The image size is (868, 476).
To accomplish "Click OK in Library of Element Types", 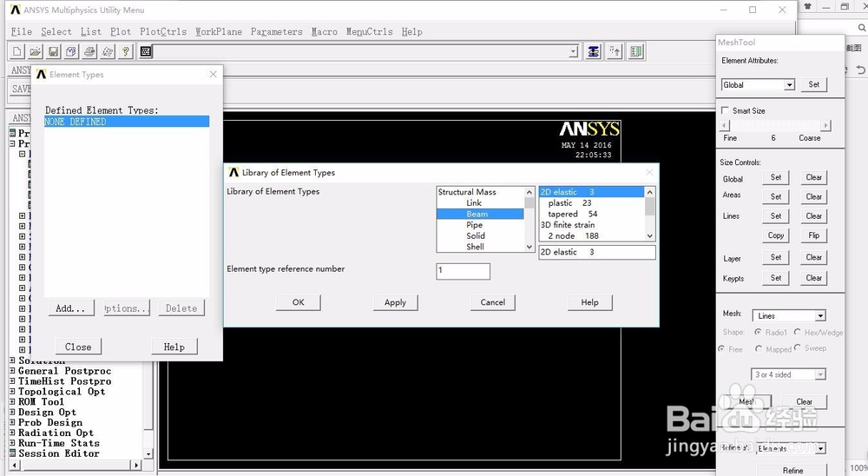I will click(x=299, y=302).
